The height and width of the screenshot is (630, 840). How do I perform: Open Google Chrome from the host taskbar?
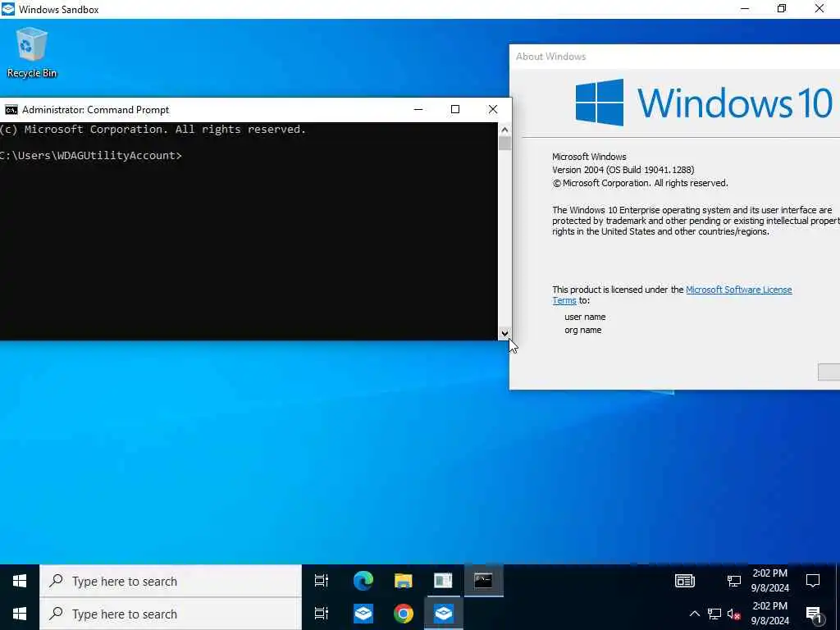tap(404, 614)
